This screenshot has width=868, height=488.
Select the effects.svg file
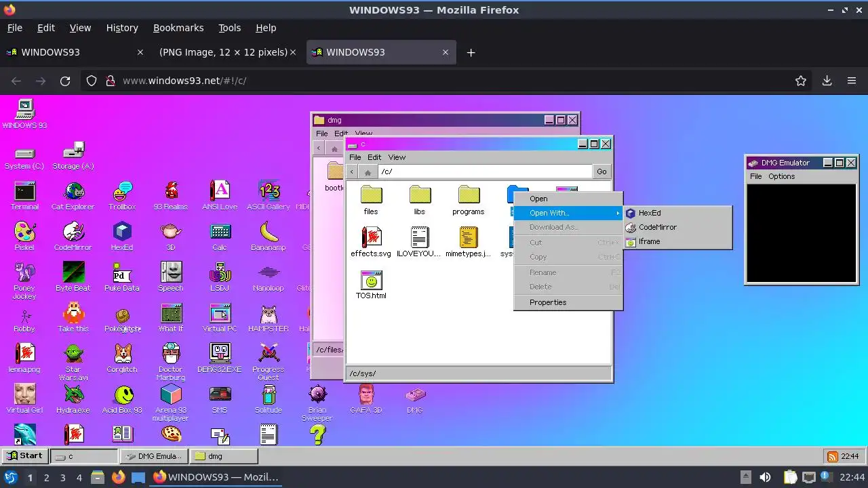click(x=371, y=242)
